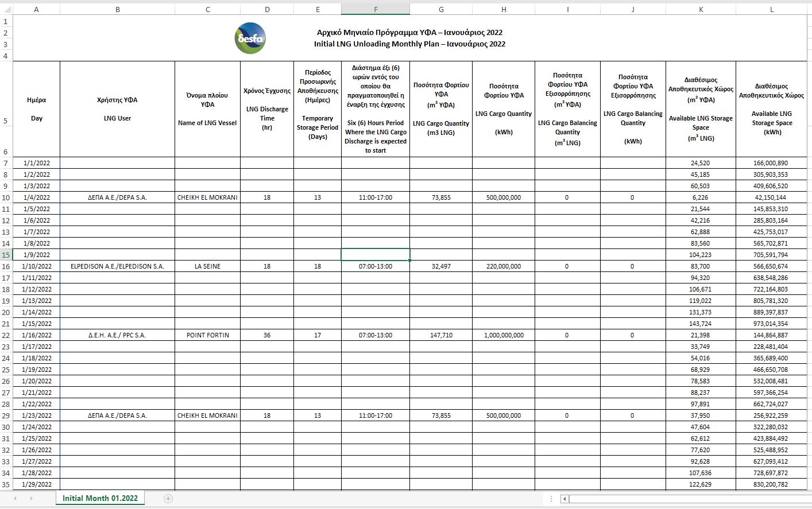The image size is (812, 509).
Task: Click the Initial LNG Unloading Monthly Plan title
Action: pyautogui.click(x=409, y=44)
